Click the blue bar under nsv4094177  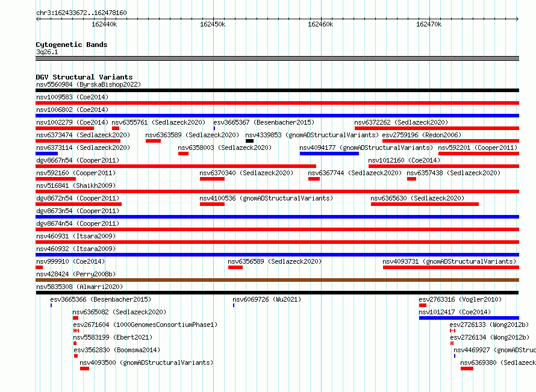pyautogui.click(x=329, y=154)
